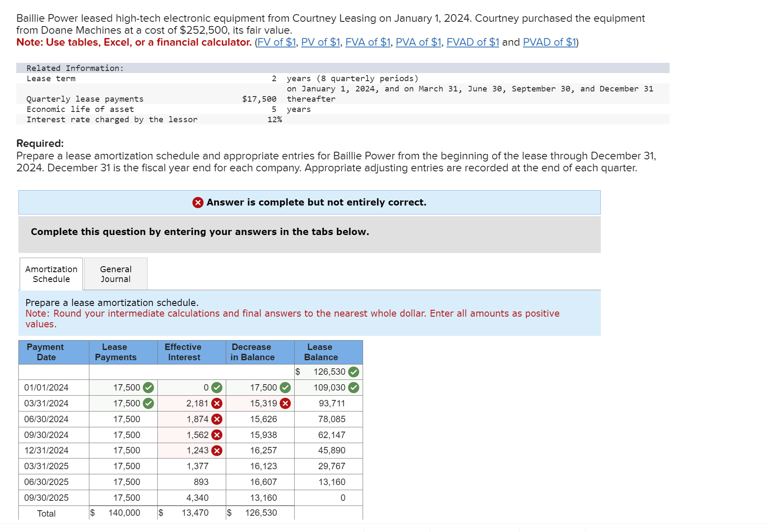Click the green check beside the 109,030 balance
The height and width of the screenshot is (532, 768).
[x=354, y=388]
